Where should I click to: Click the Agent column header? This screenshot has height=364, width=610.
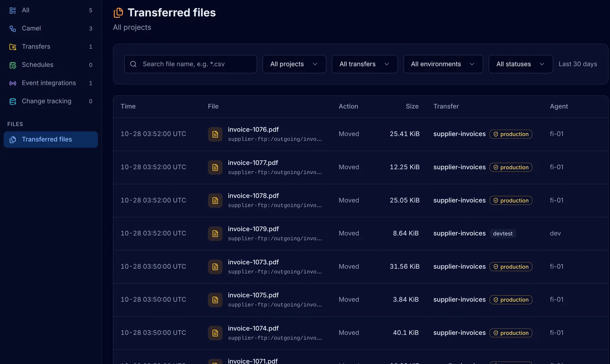click(x=559, y=106)
